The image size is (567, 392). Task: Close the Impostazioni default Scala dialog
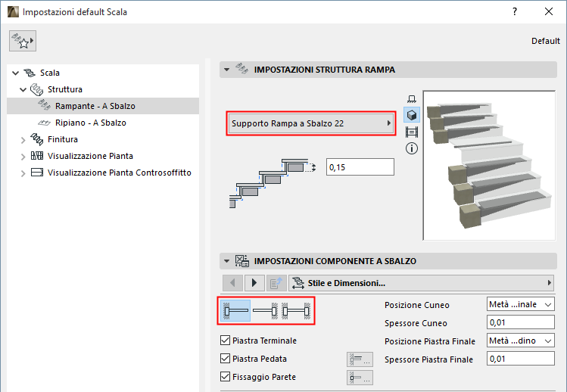[549, 11]
